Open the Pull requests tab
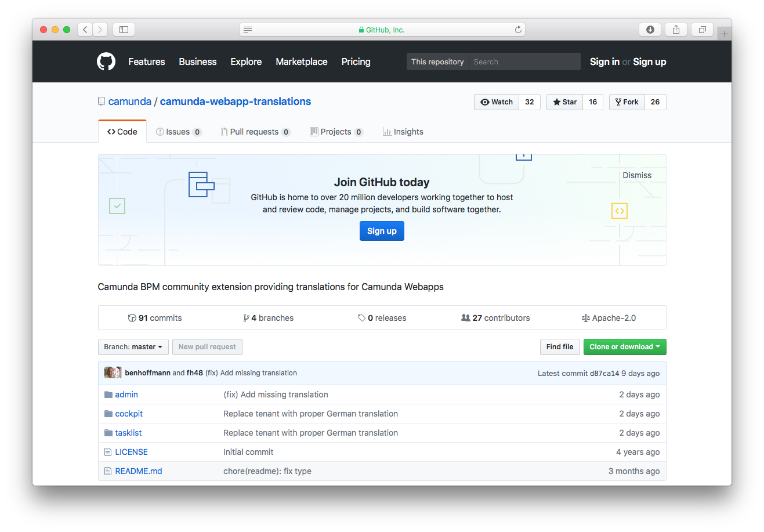The height and width of the screenshot is (532, 764). pyautogui.click(x=255, y=132)
